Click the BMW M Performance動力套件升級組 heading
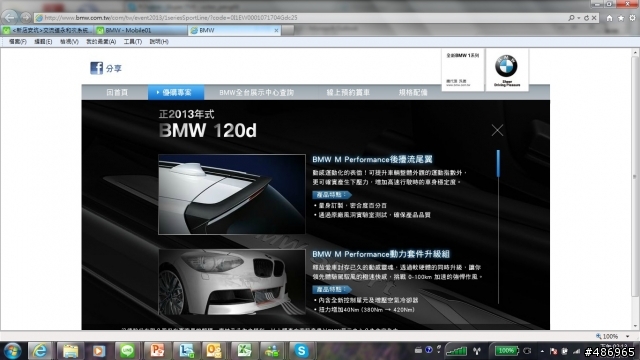640x360 pixels. point(381,254)
